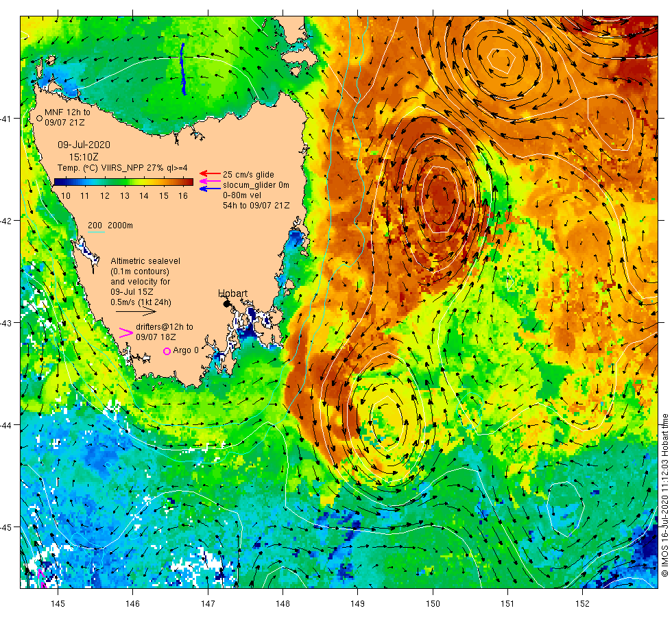Click longitude axis label '148'
672x617 pixels.
click(x=283, y=604)
